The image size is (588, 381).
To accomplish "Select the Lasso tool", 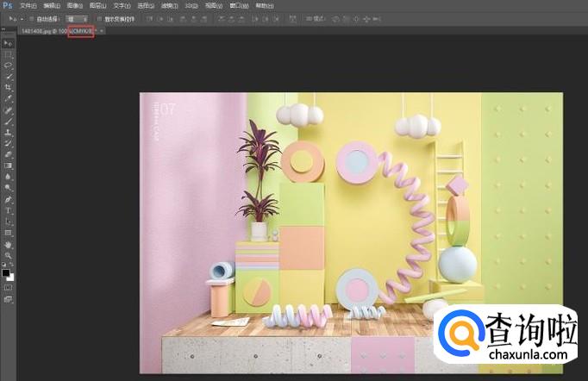I will click(8, 66).
